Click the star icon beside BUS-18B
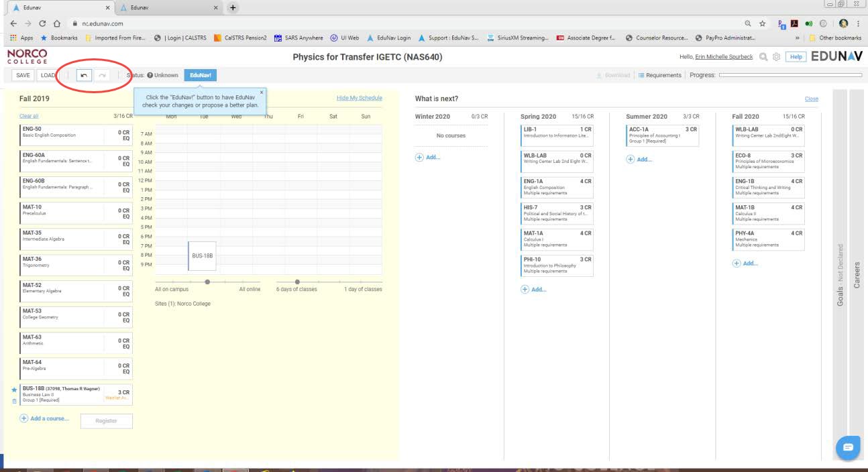The image size is (868, 472). tap(14, 390)
